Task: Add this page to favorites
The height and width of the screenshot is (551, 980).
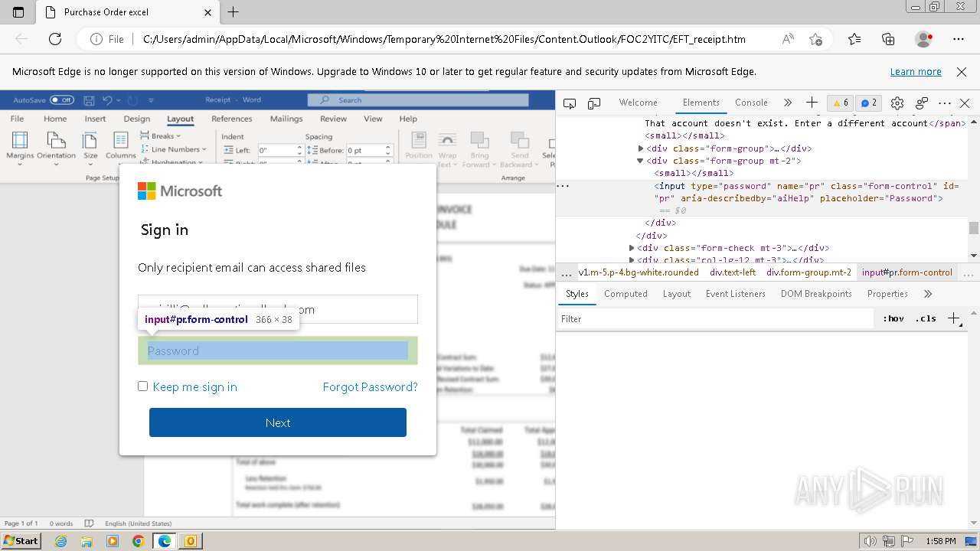Action: coord(815,39)
